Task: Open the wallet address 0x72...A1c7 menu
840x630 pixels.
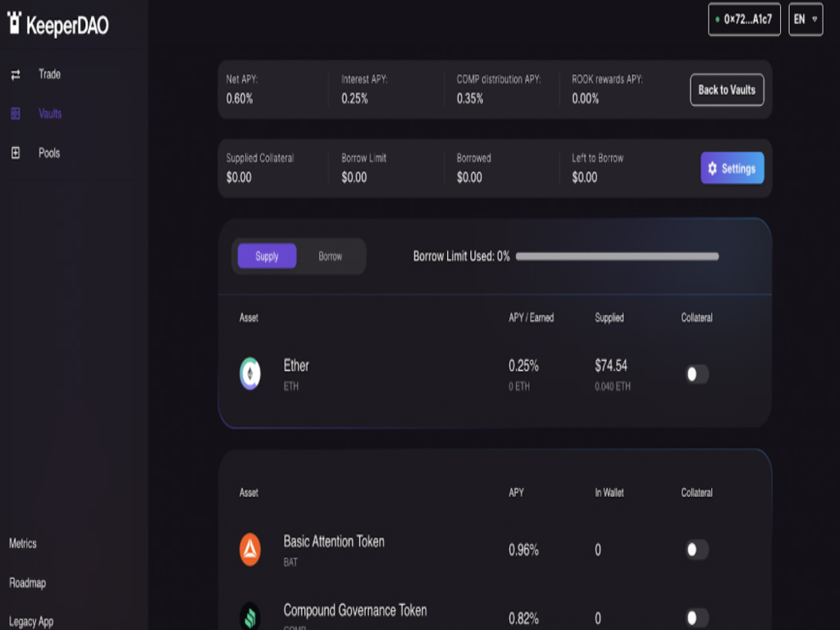Action: 744,19
